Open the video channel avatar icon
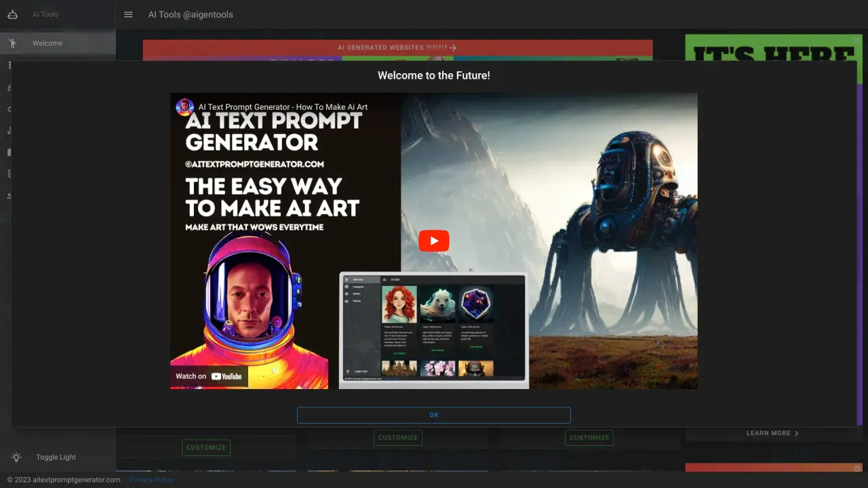The height and width of the screenshot is (488, 868). pyautogui.click(x=184, y=107)
